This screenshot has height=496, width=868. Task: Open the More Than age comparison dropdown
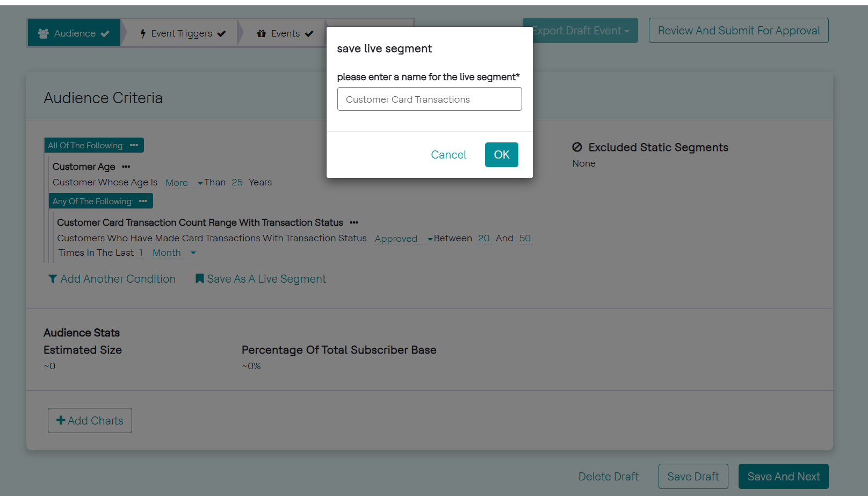(184, 183)
